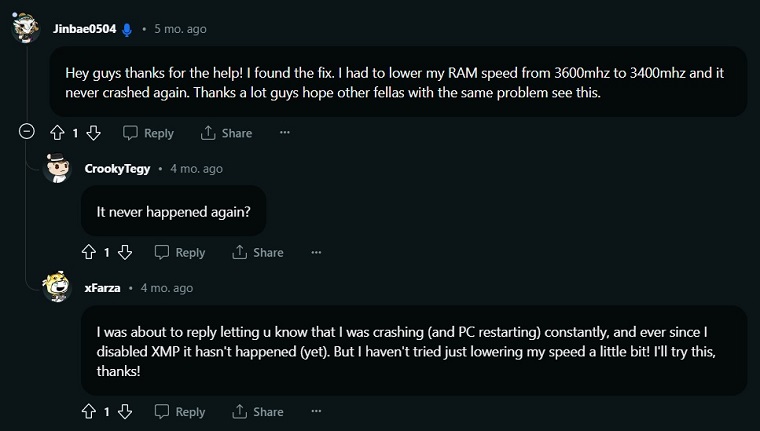Screen dimensions: 760x431
Task: Open xFarza's profile via username
Action: (x=103, y=288)
